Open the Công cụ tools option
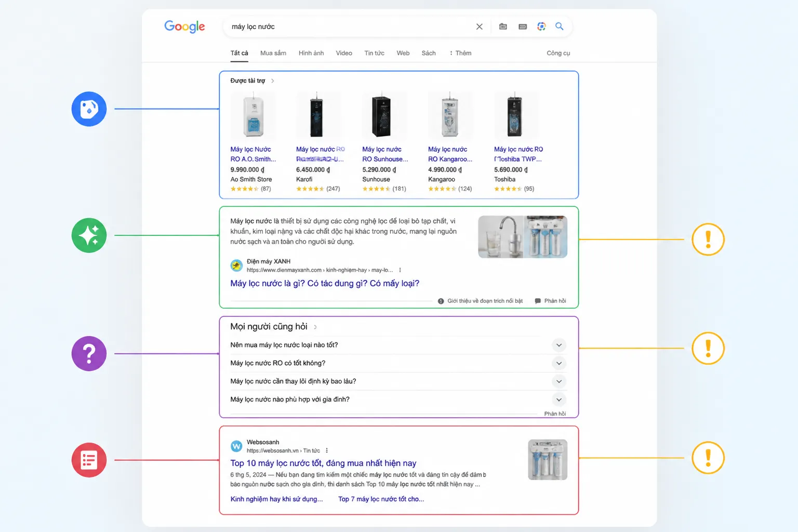 [558, 53]
